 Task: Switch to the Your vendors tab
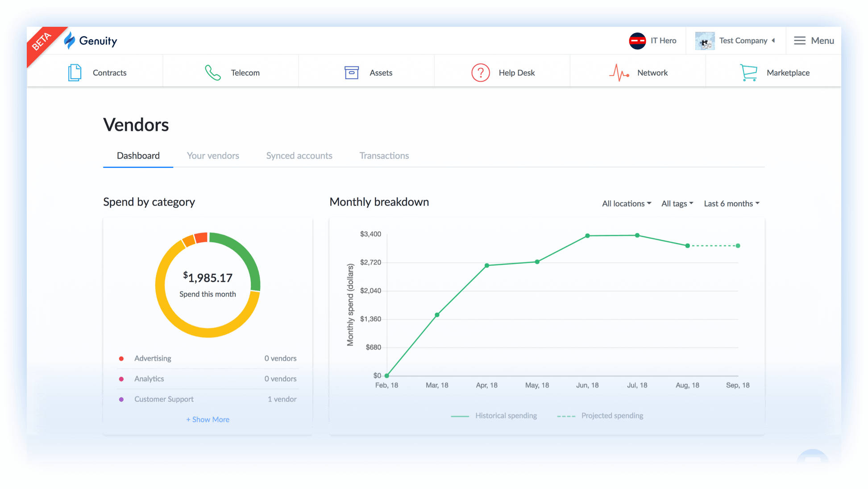[x=213, y=155]
